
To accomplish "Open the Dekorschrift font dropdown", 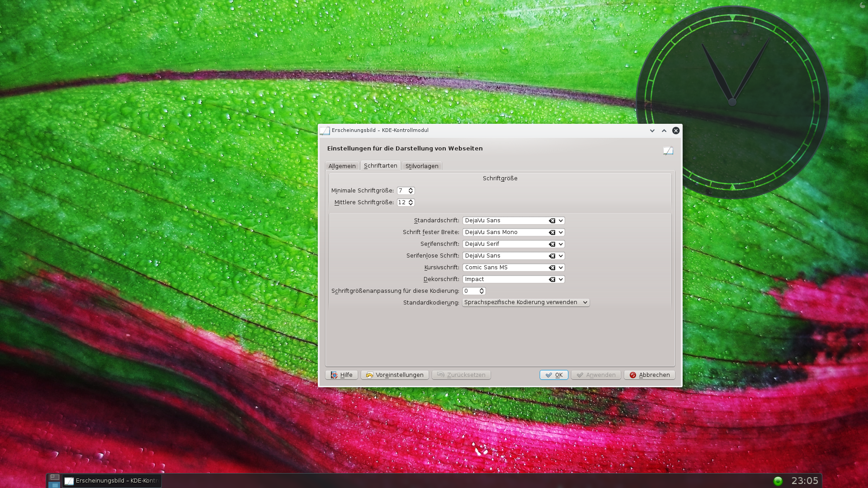I will pos(561,279).
